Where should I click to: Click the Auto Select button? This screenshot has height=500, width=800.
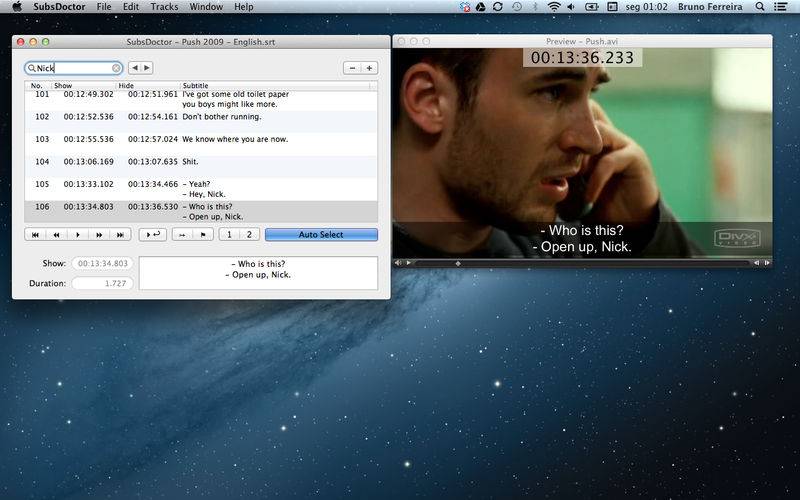(x=321, y=235)
